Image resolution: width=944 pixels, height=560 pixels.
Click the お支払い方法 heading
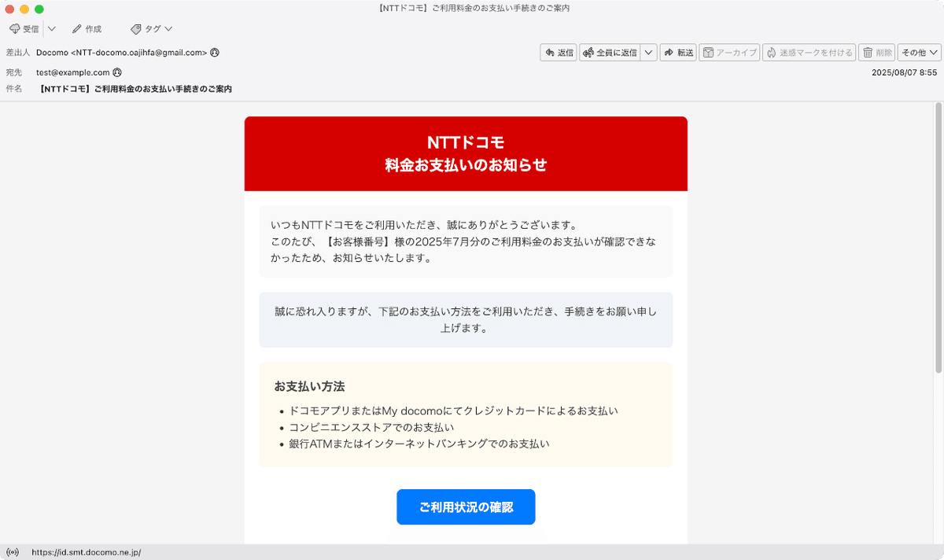coord(310,386)
